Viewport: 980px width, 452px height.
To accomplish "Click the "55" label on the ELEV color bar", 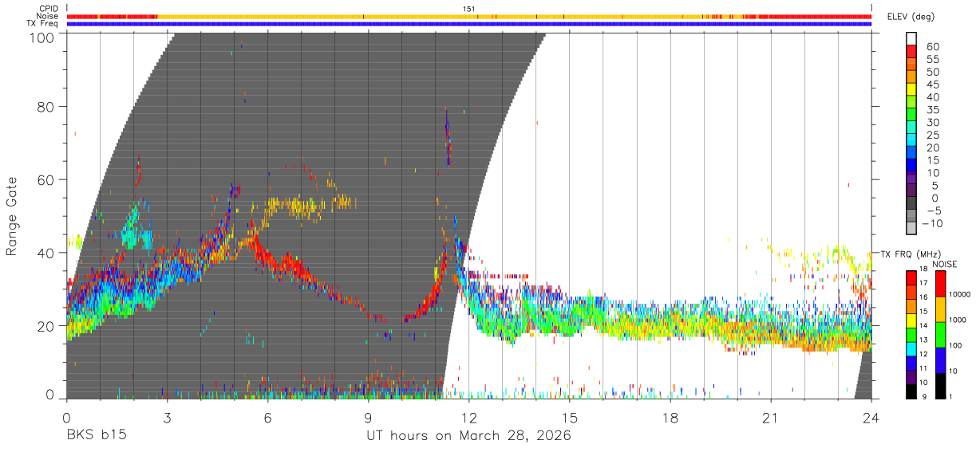I will click(932, 59).
